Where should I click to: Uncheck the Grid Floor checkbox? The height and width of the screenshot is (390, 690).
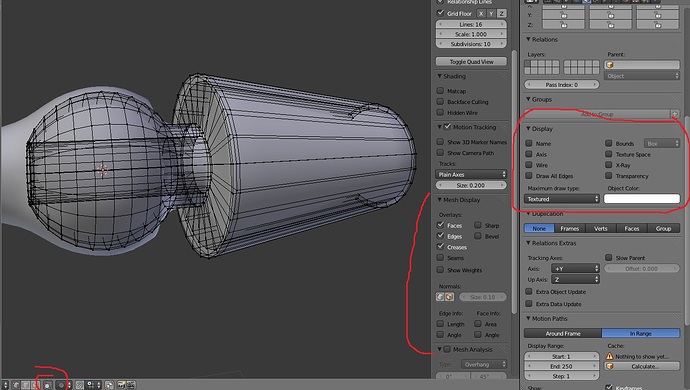(x=440, y=13)
